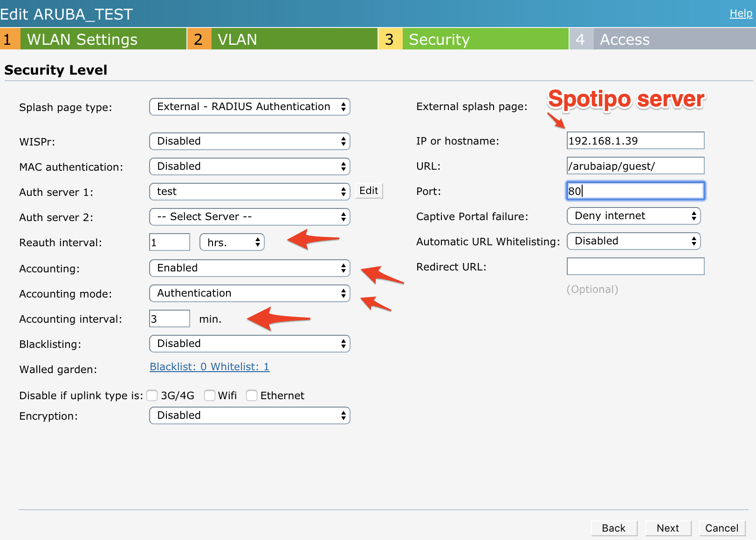The image size is (756, 540).
Task: Click the Redirect URL field
Action: point(635,266)
